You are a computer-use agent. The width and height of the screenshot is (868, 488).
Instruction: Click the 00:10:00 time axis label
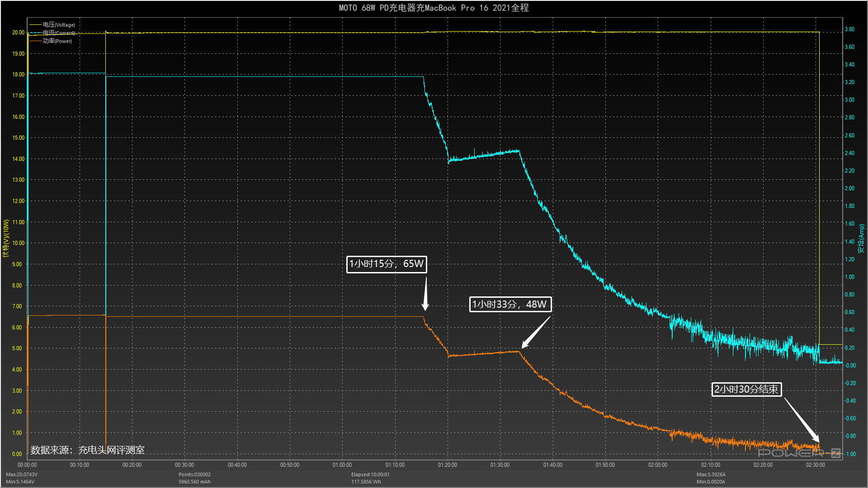coord(80,465)
